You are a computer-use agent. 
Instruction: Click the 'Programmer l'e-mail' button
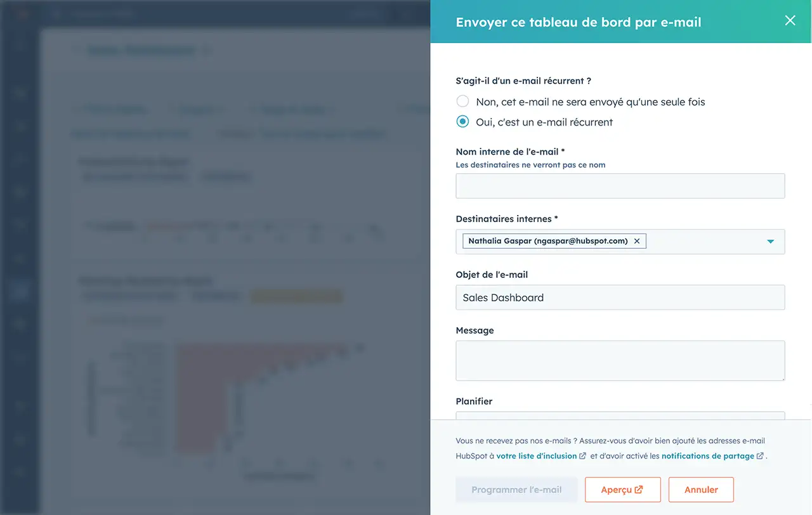516,490
